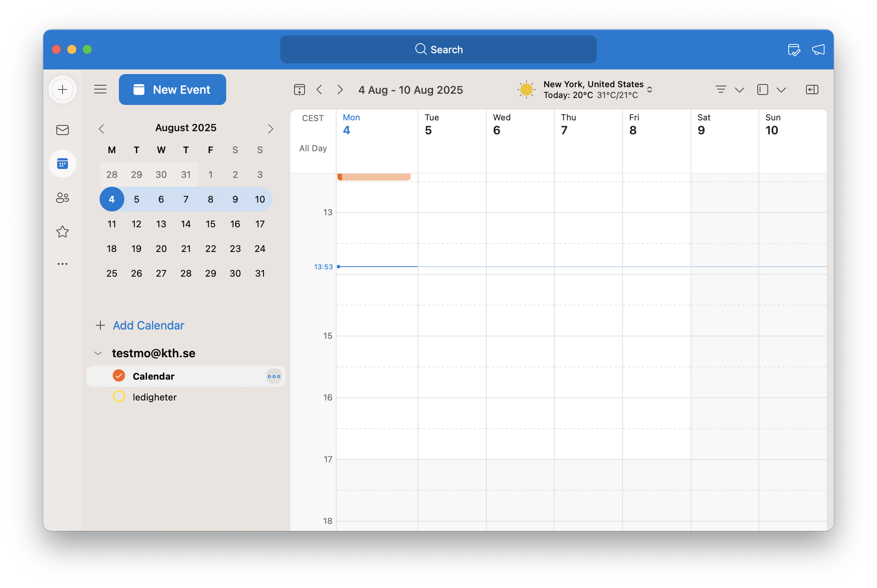
Task: Enable the ledigheter calendar checkbox
Action: pyautogui.click(x=119, y=397)
